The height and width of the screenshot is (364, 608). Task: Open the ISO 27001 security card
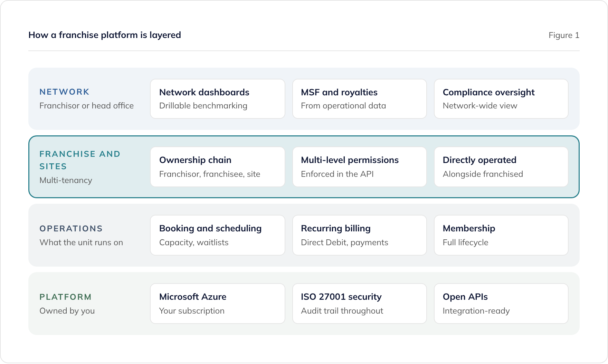(360, 304)
